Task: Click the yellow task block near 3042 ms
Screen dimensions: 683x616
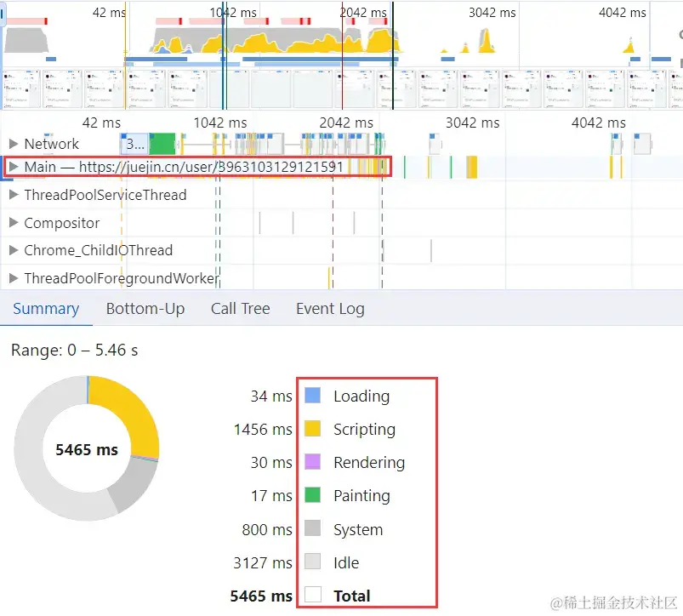Action: point(472,167)
